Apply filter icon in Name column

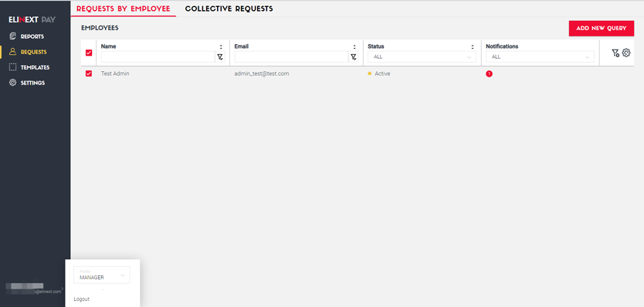click(x=220, y=56)
